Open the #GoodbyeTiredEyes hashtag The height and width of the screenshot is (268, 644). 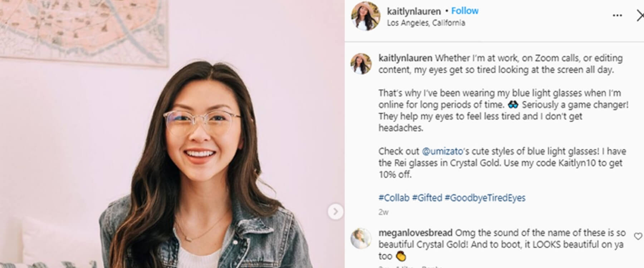click(x=485, y=198)
